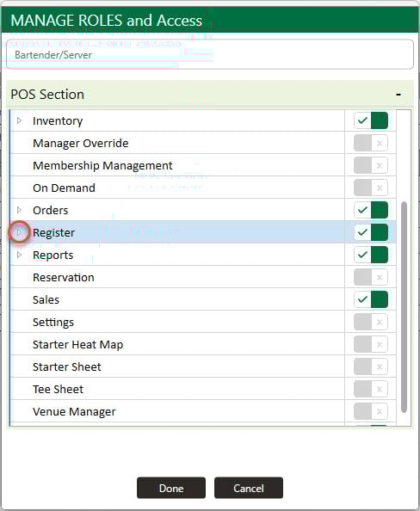Click the Cancel button
The height and width of the screenshot is (511, 420).
[249, 488]
